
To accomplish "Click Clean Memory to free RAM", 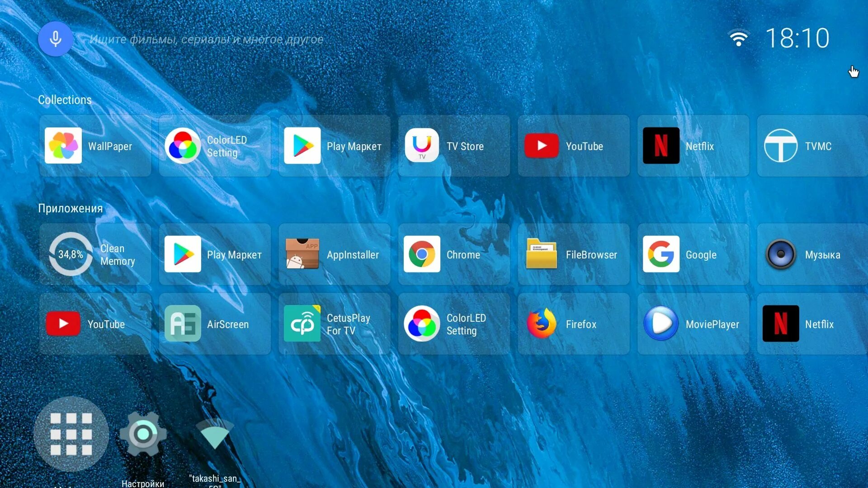I will click(x=95, y=254).
